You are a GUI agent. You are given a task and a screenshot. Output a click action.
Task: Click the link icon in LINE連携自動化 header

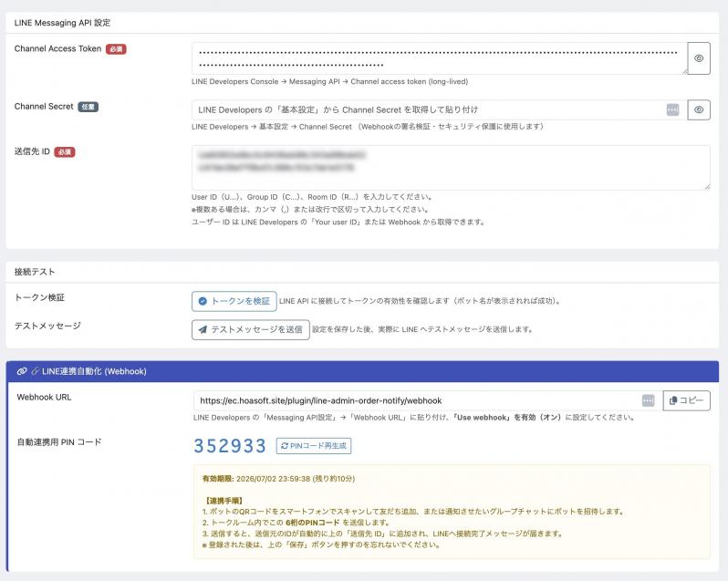click(x=35, y=371)
